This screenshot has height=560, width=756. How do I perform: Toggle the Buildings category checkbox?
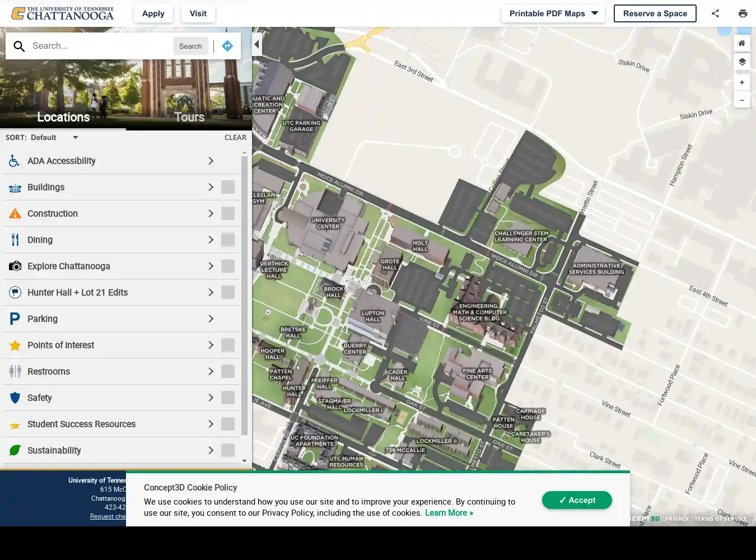coord(228,187)
